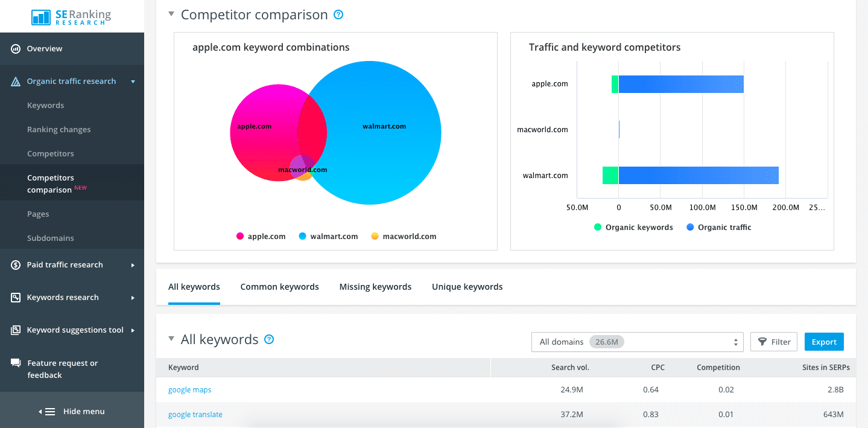This screenshot has height=428, width=868.
Task: Toggle Organic keywords legend in bar chart
Action: [633, 228]
